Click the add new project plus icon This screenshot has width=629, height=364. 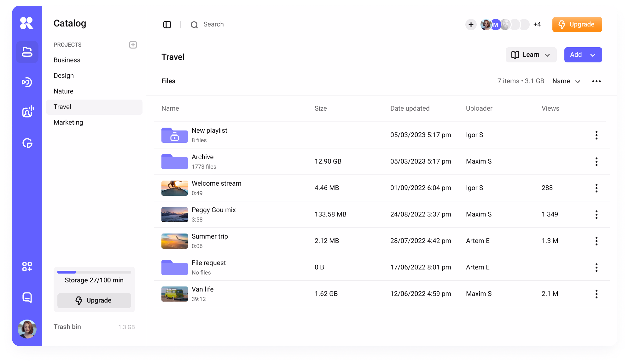pos(133,45)
